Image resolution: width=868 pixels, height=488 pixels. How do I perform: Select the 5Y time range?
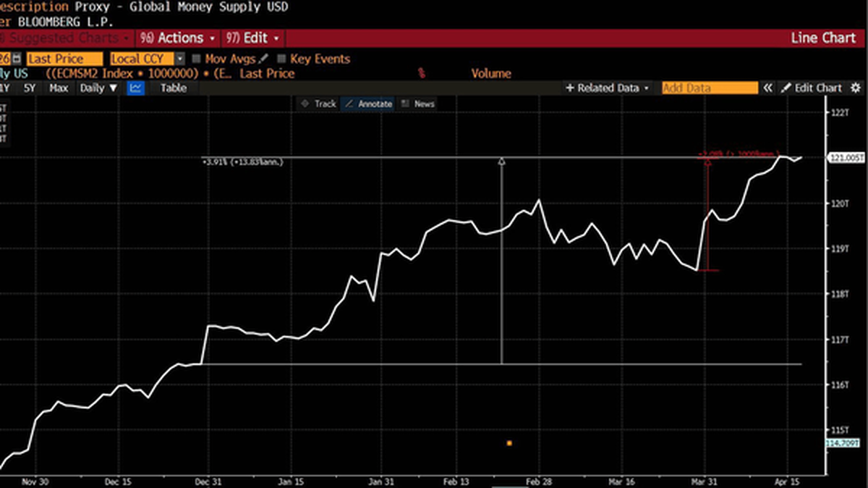click(29, 88)
